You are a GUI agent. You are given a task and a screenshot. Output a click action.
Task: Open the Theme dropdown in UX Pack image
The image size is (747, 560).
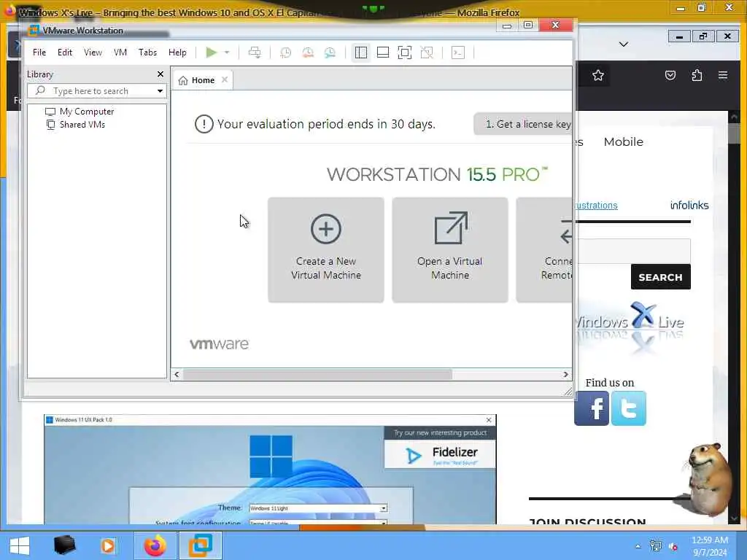click(x=384, y=508)
